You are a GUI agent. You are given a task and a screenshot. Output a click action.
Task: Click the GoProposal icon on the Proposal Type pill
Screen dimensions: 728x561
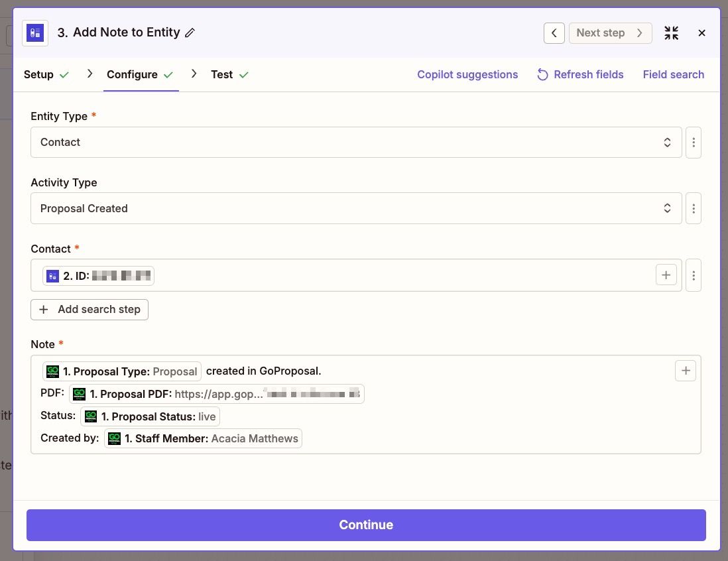click(52, 371)
